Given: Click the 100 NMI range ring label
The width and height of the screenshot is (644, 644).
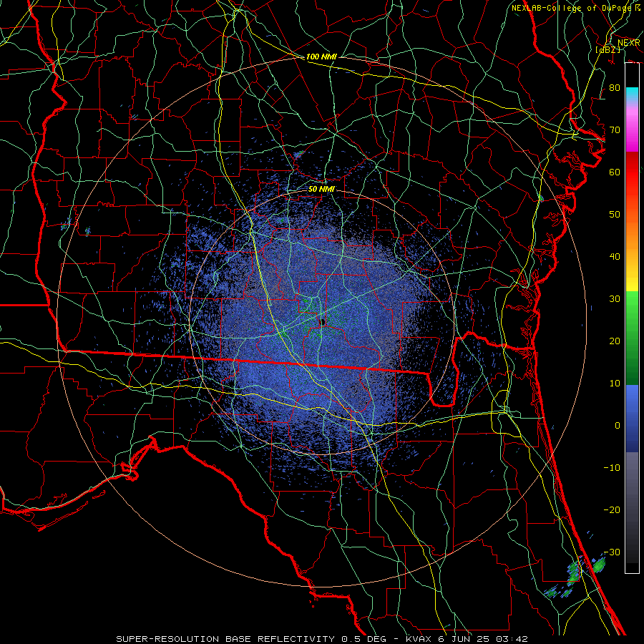Looking at the screenshot, I should 321,57.
